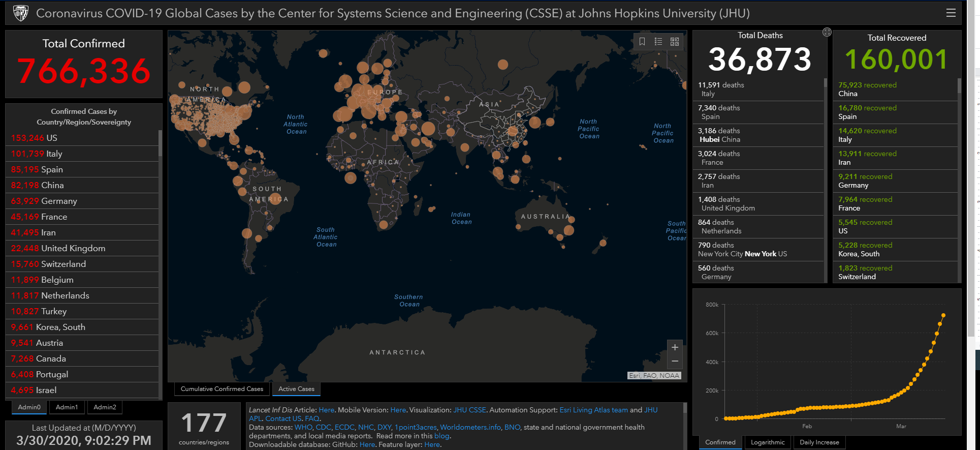Click the Contact US link
This screenshot has height=450, width=980.
click(283, 418)
